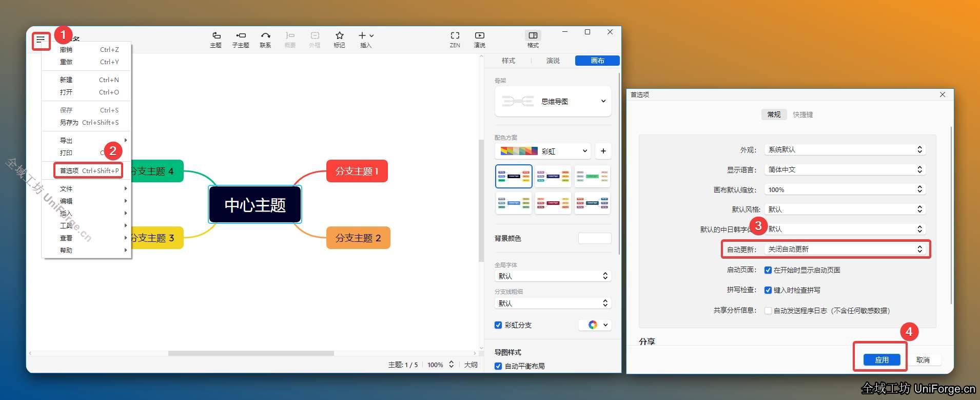Click the 取消 cancel button

point(923,360)
